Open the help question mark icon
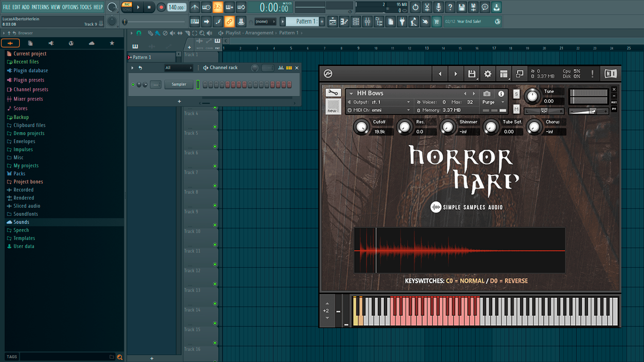This screenshot has width=644, height=362. click(450, 7)
